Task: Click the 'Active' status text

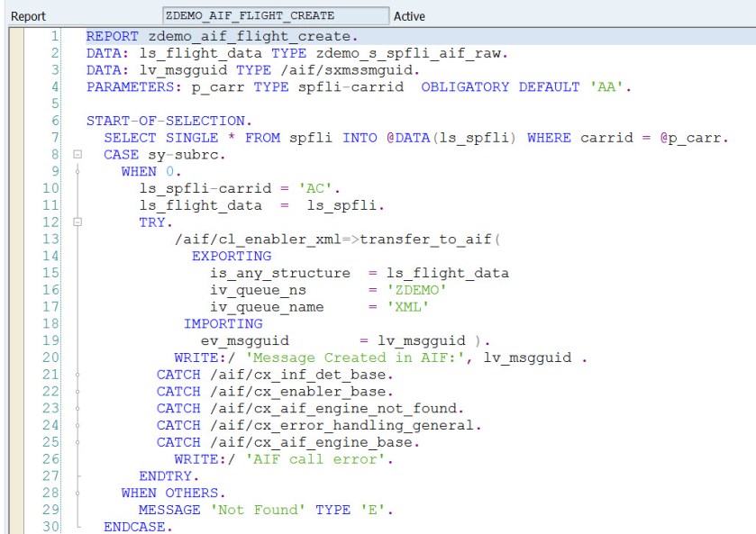Action: (x=409, y=16)
